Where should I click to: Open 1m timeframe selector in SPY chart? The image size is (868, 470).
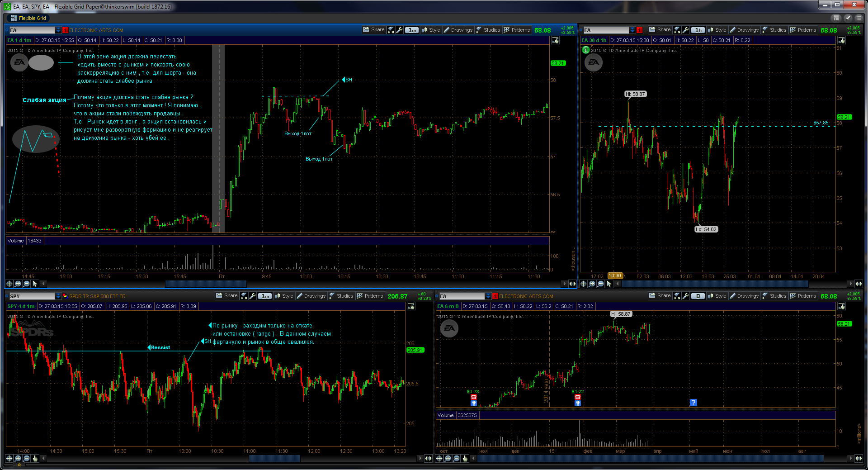[x=265, y=296]
